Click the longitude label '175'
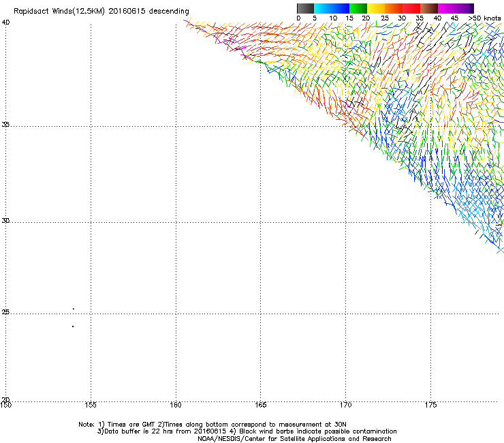The width and height of the screenshot is (504, 443). [430, 405]
